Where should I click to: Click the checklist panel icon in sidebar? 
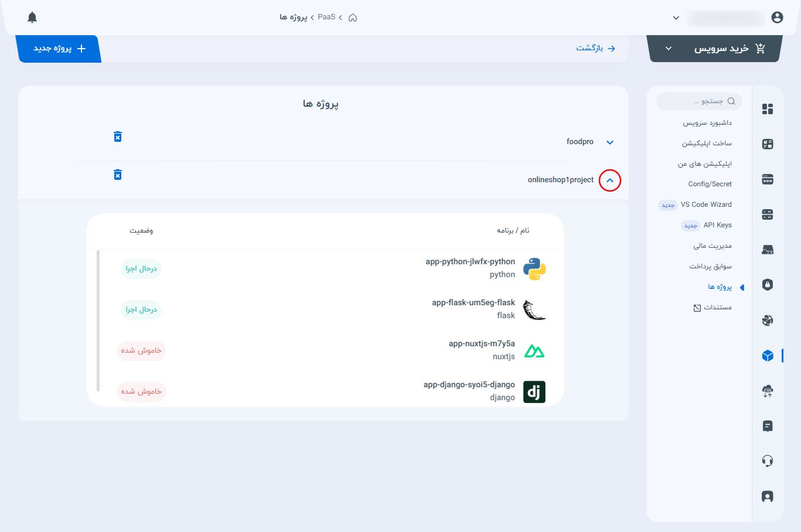click(x=768, y=144)
